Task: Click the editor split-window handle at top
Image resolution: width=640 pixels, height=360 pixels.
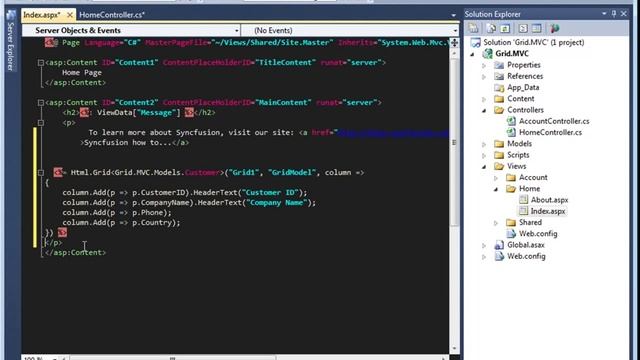Action: (454, 42)
